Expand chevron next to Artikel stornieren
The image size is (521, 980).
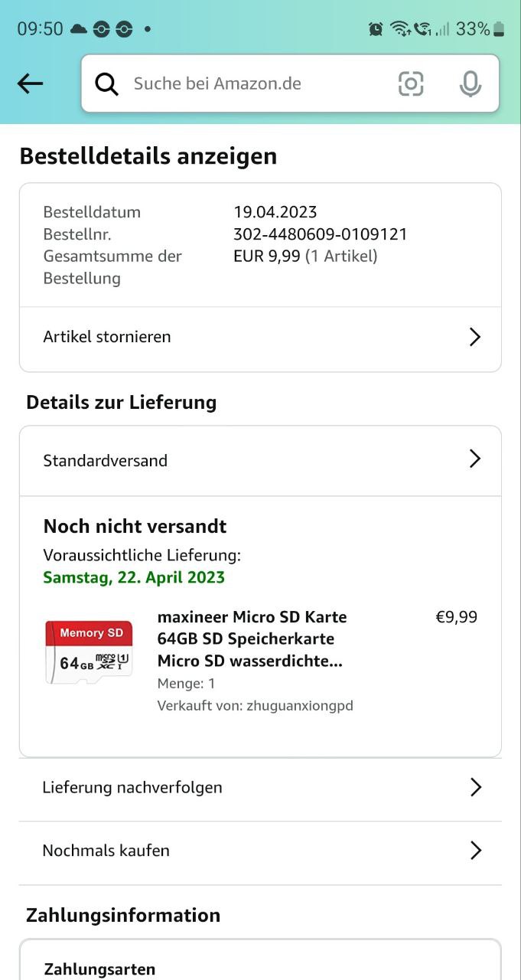[474, 337]
